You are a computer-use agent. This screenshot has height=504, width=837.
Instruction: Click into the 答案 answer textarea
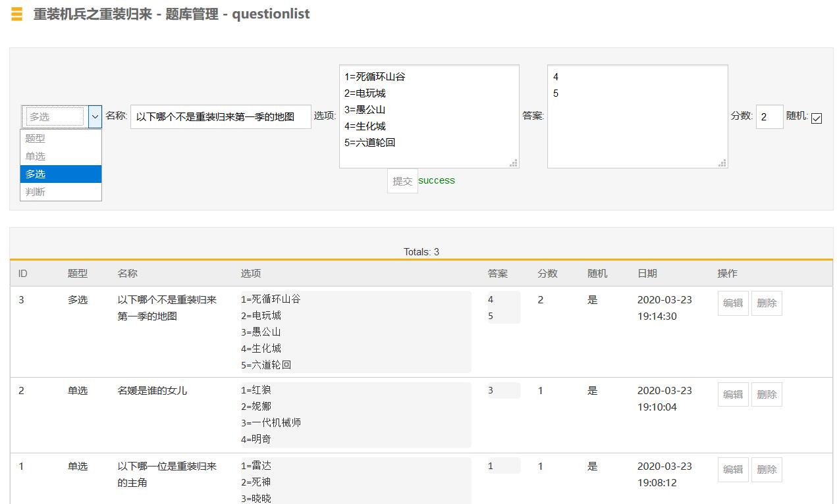[637, 116]
